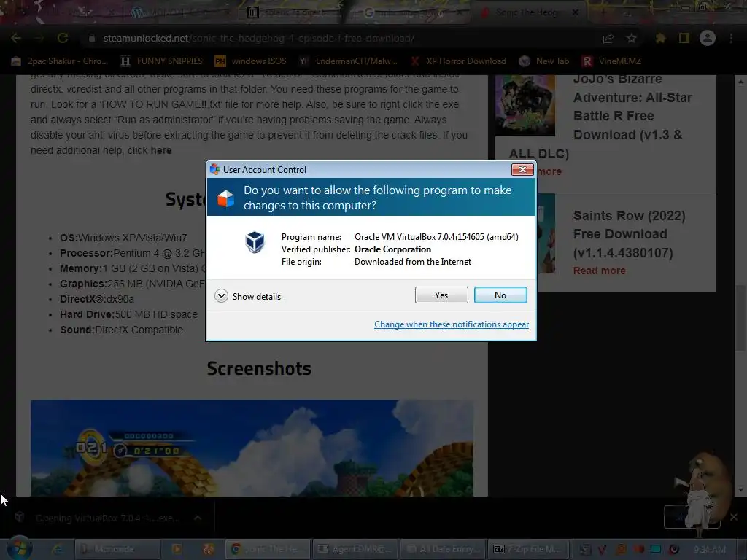
Task: Open the FUNNY SNIPPIES bookmark
Action: pyautogui.click(x=161, y=61)
